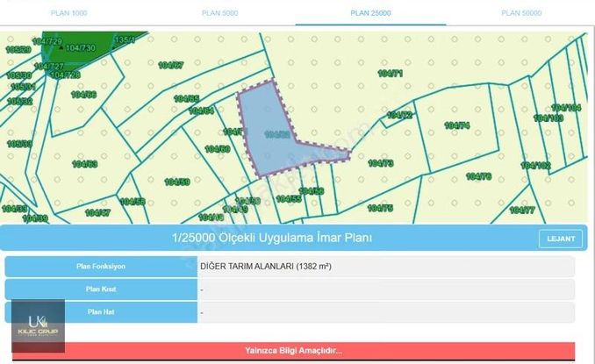Viewport: 595px width, 364px height.
Task: Open the LEJANT legend button
Action: [560, 239]
